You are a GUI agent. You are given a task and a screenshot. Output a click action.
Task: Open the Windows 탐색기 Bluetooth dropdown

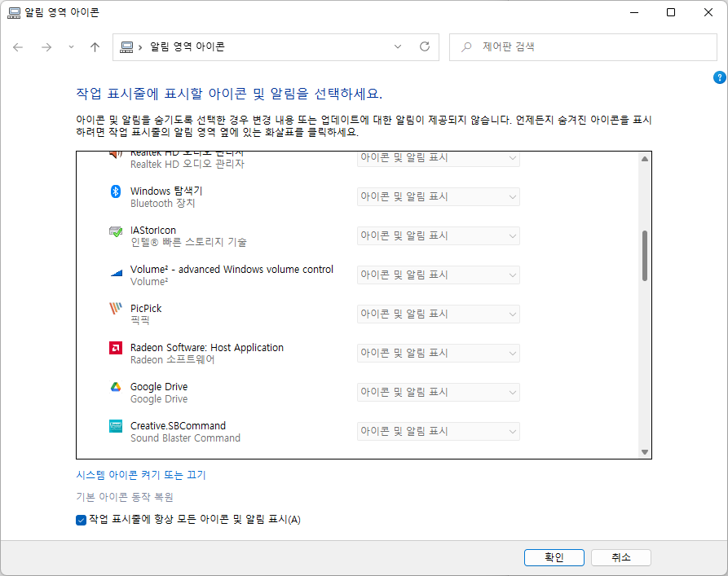[x=439, y=197]
